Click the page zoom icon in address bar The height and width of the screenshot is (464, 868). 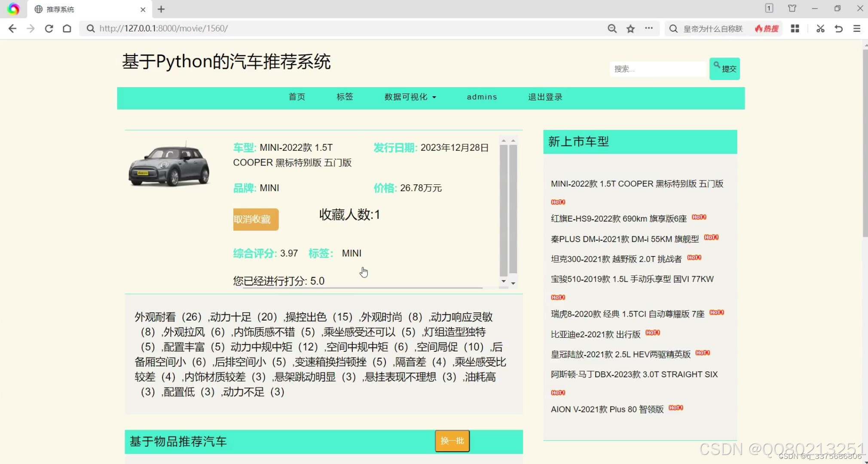[612, 28]
